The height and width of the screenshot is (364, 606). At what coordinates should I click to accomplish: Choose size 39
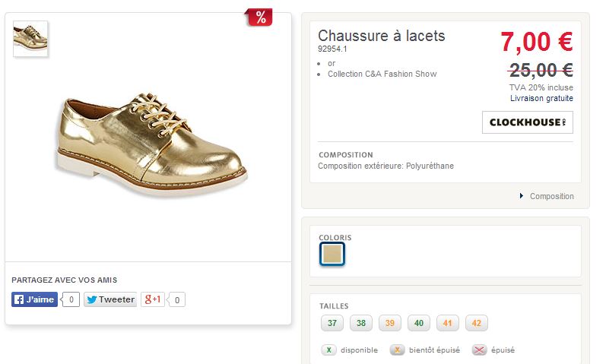coord(389,323)
